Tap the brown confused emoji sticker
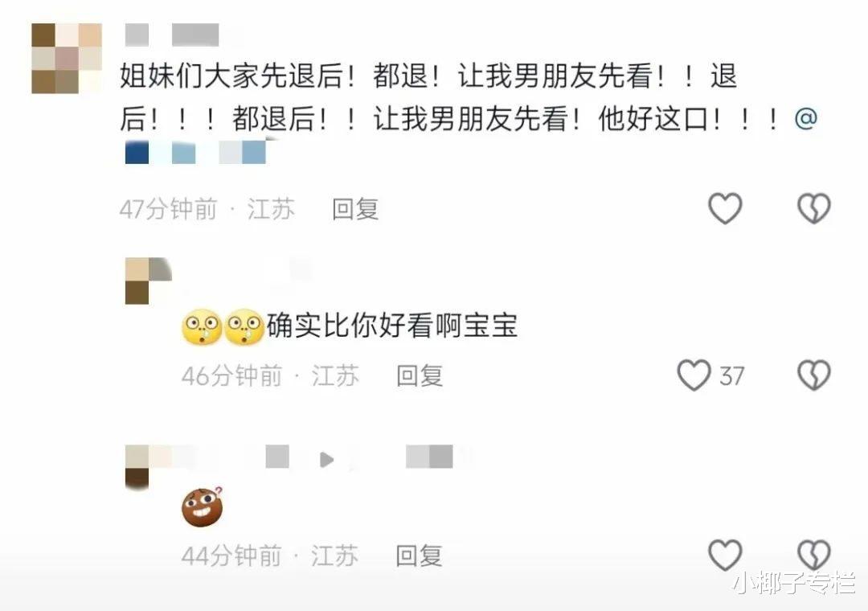The width and height of the screenshot is (868, 611). coord(203,506)
